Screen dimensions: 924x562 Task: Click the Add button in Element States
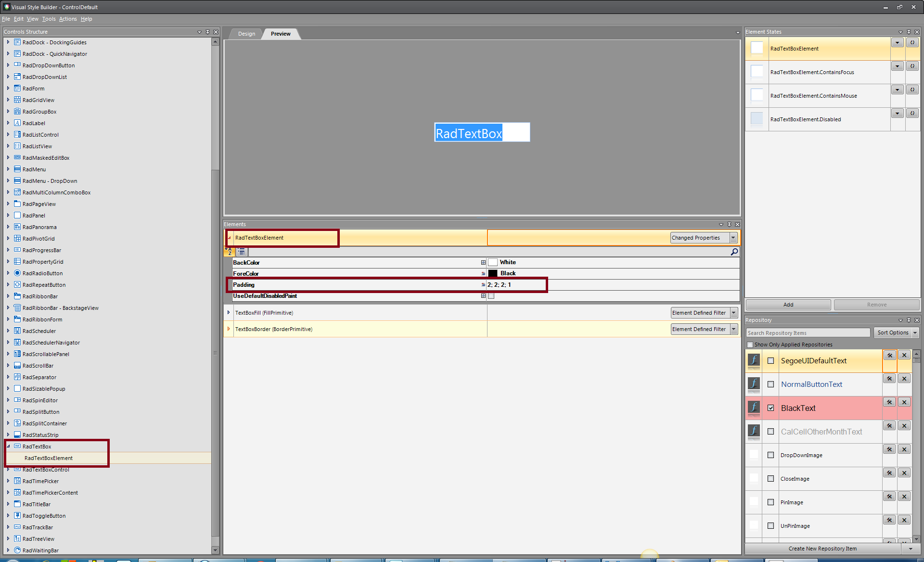click(788, 305)
